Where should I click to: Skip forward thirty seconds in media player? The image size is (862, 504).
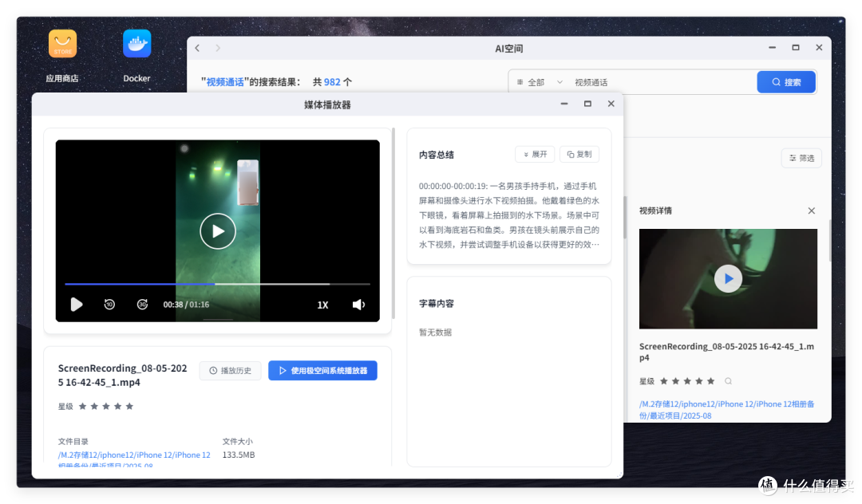[x=142, y=304]
